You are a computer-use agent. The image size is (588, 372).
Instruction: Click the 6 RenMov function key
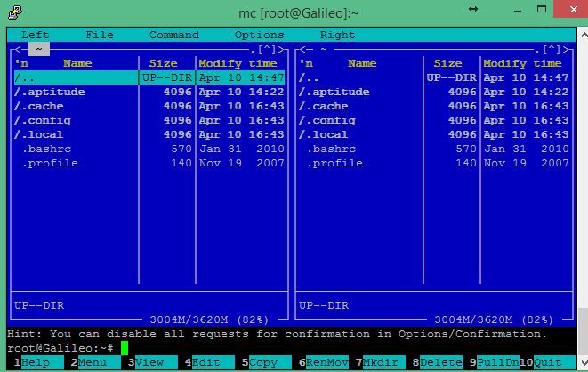pos(324,362)
